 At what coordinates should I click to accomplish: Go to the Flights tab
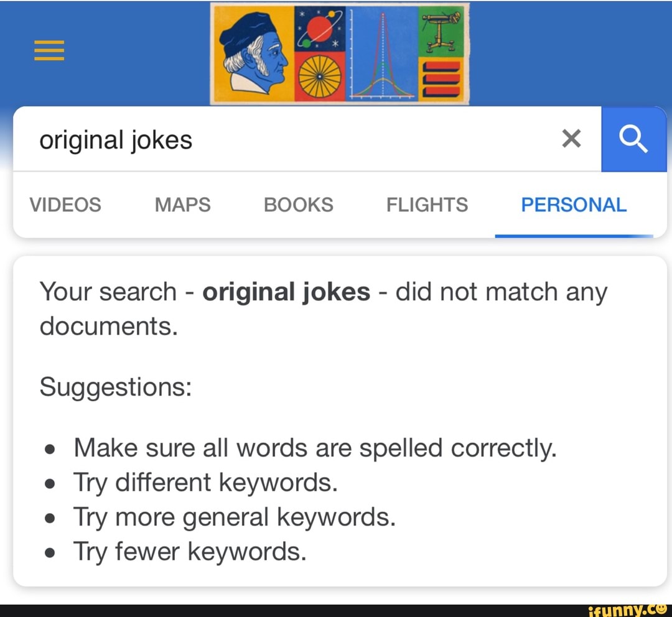pos(427,205)
